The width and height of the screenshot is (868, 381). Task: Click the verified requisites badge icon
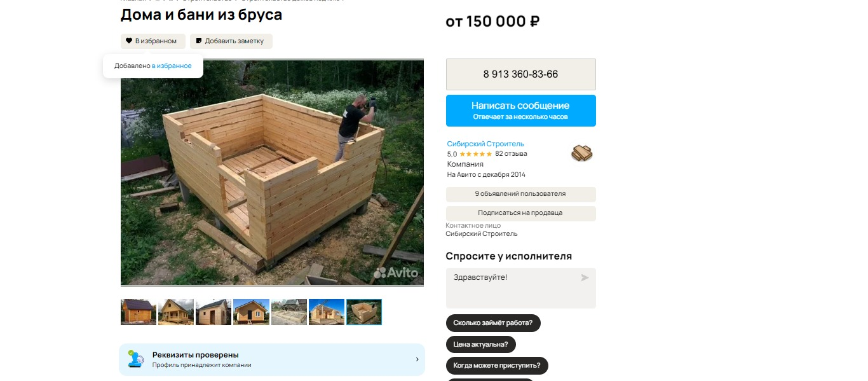[135, 359]
